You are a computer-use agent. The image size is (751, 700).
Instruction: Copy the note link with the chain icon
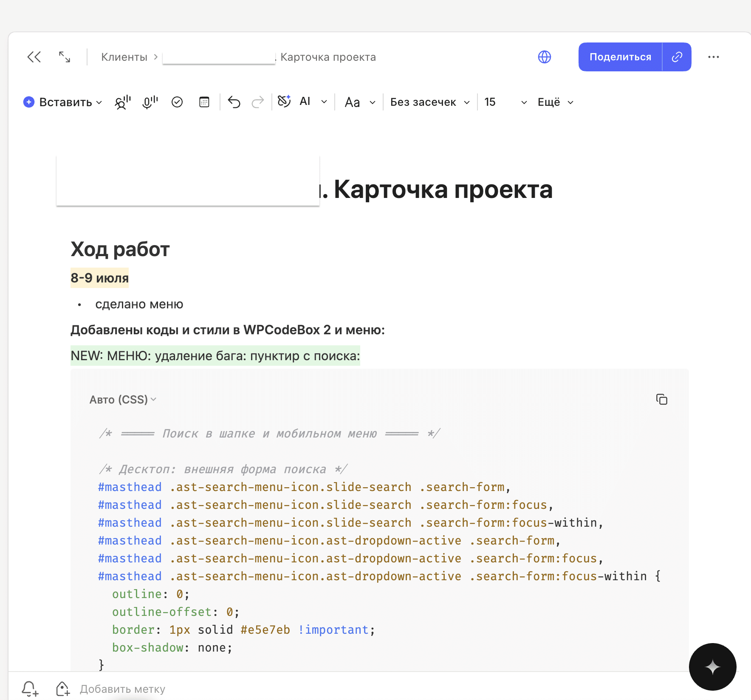[x=677, y=57]
